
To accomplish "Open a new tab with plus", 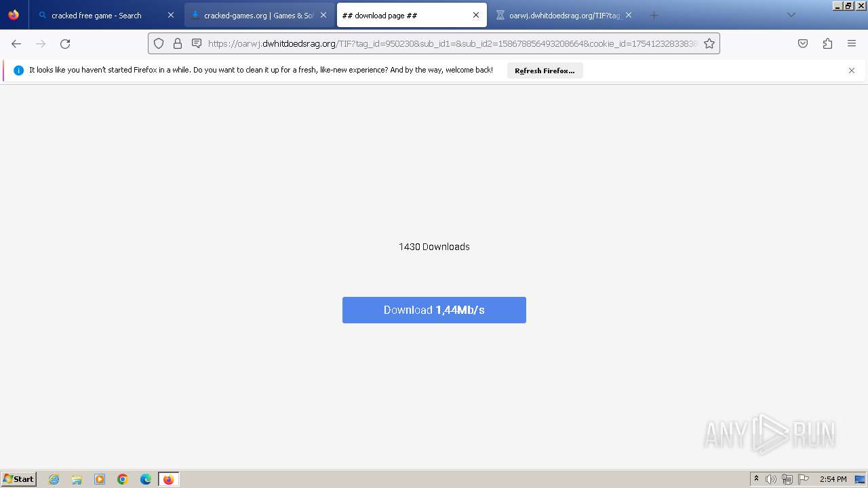I will click(x=654, y=15).
